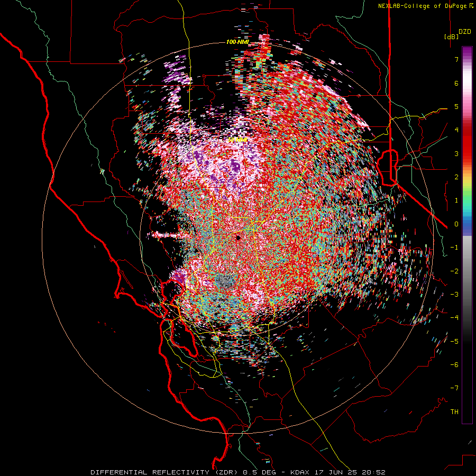The height and width of the screenshot is (476, 476).
Task: Click the color scale value -1
Action: 454,248
